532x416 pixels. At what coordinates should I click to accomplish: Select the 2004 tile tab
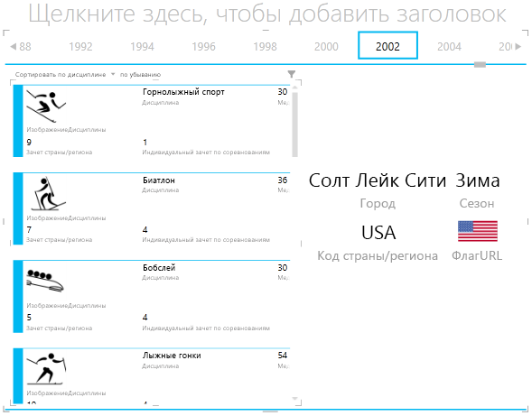tap(449, 46)
